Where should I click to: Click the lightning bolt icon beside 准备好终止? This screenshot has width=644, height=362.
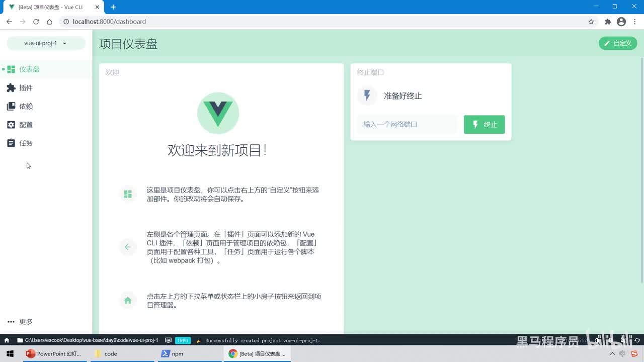coord(367,96)
